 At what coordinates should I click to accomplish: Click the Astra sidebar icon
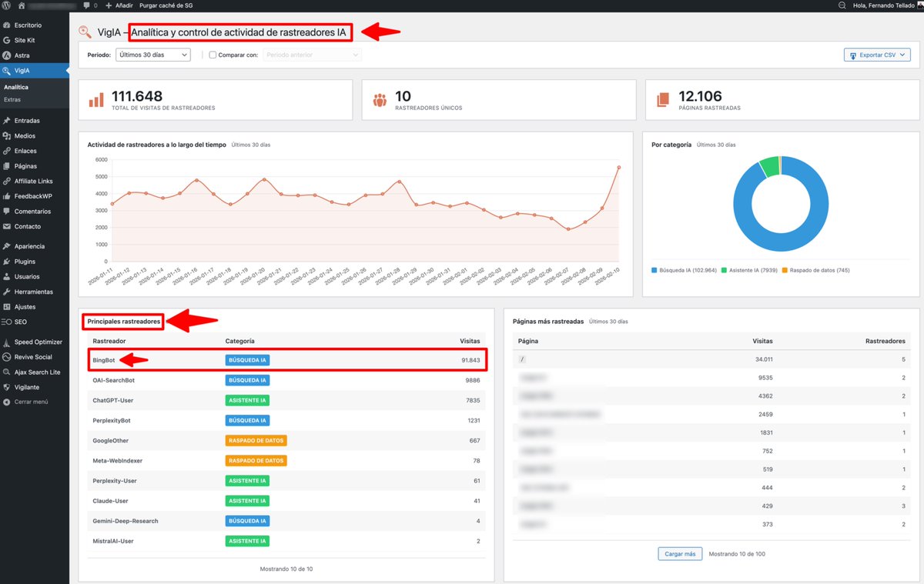[7, 55]
